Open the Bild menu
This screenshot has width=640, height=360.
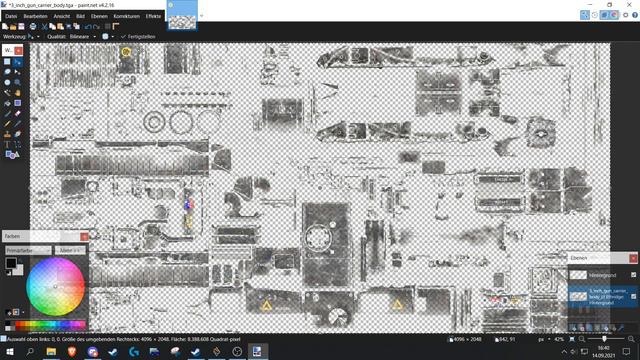click(80, 16)
